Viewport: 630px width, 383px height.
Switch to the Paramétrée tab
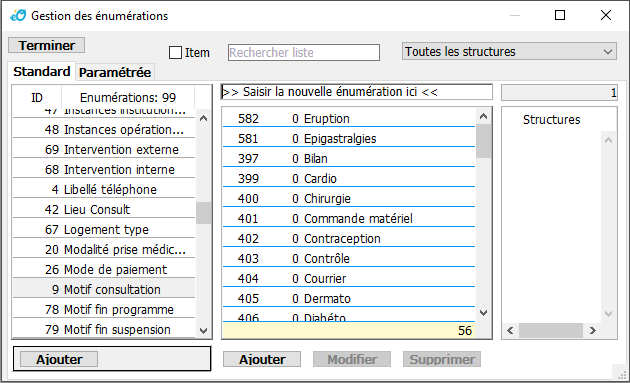click(115, 72)
